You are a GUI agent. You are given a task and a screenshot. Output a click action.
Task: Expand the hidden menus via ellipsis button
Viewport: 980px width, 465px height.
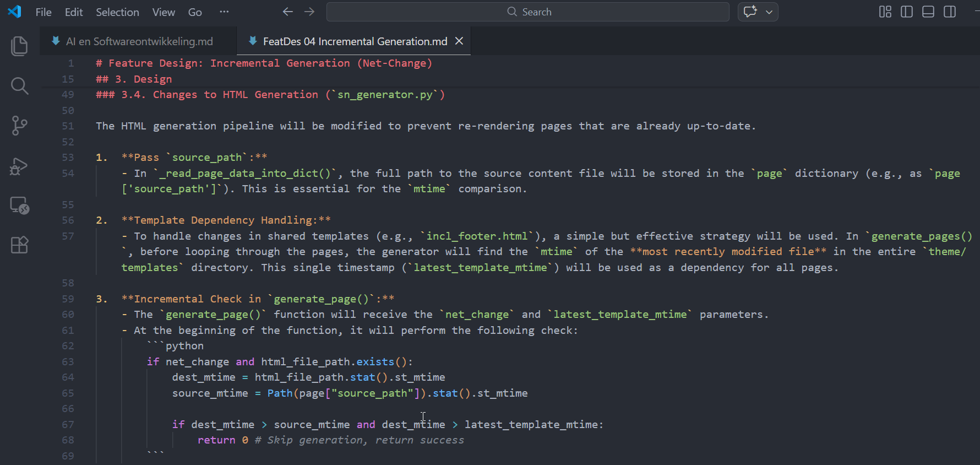(224, 12)
